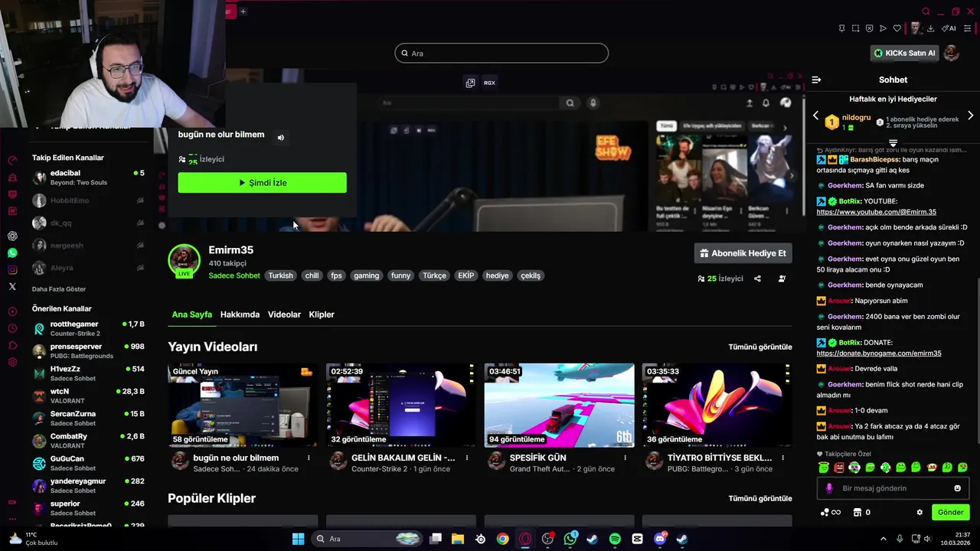The image size is (980, 551).
Task: Click the ad-blocker shield icon in toolbar
Action: point(869,28)
